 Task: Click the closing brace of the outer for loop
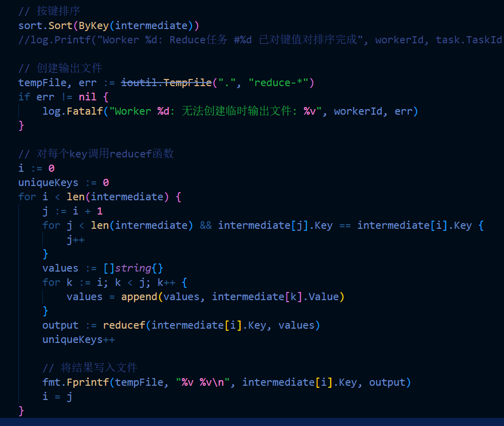(x=21, y=411)
